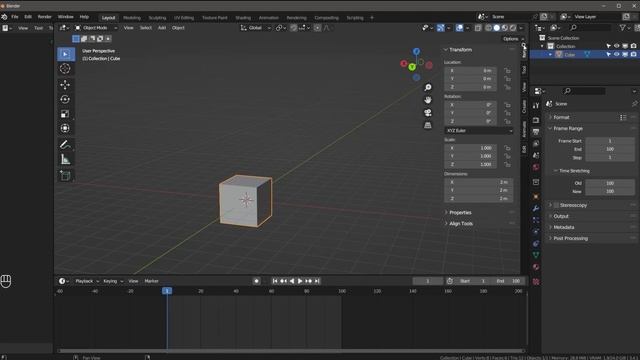The height and width of the screenshot is (360, 640).
Task: Collapse the Transform panel
Action: tap(460, 50)
